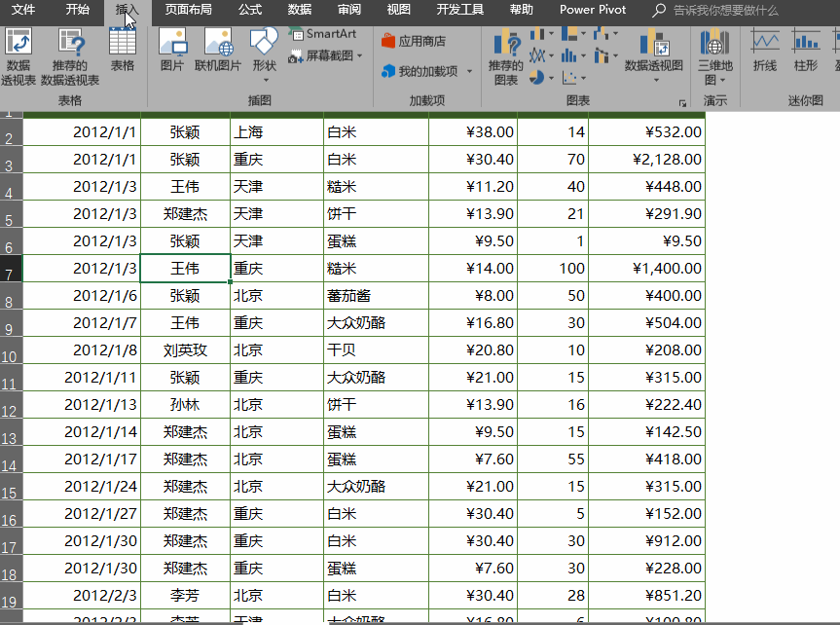Screen dimensions: 840x625
Task: Expand My Add-ins (我的加载项) dropdown arrow
Action: 469,71
